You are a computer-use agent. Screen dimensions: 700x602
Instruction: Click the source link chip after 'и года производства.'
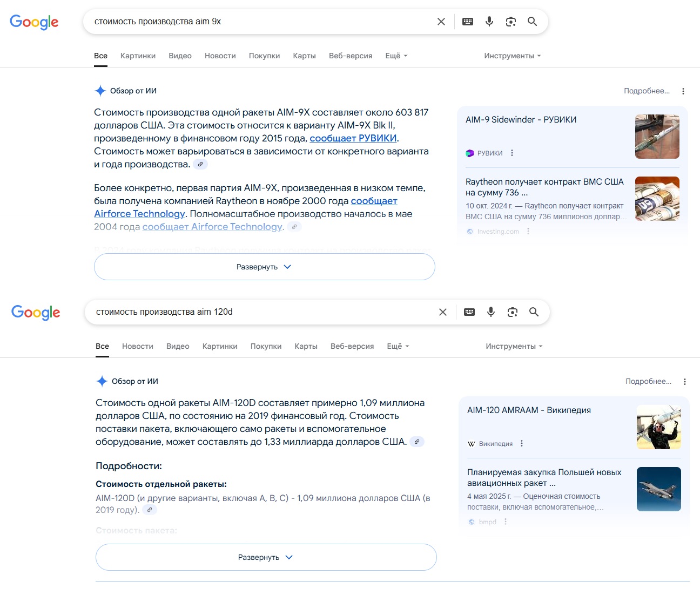(x=200, y=164)
